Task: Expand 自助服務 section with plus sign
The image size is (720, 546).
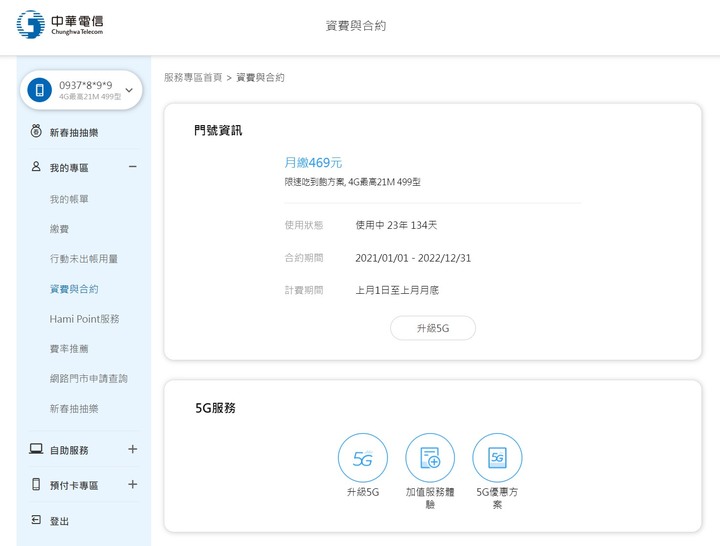Action: [133, 449]
